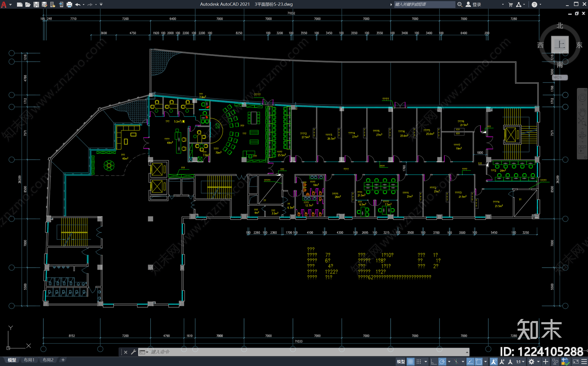Expand the Help dropdown arrow
This screenshot has width=588, height=366.
click(x=540, y=4)
